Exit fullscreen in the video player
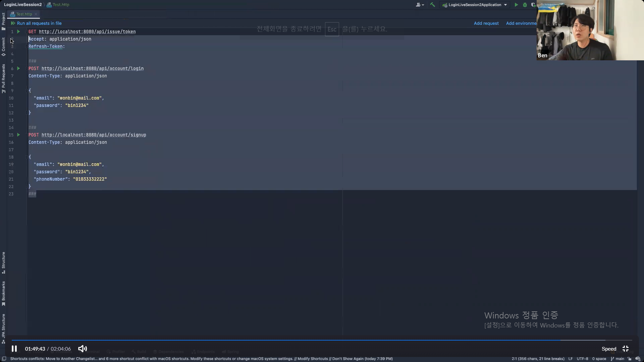 [626, 349]
